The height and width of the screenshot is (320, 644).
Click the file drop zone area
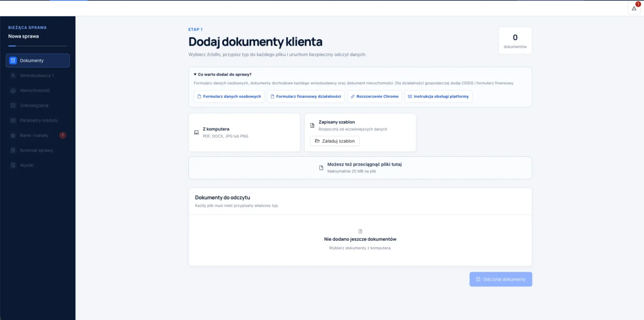[360, 168]
